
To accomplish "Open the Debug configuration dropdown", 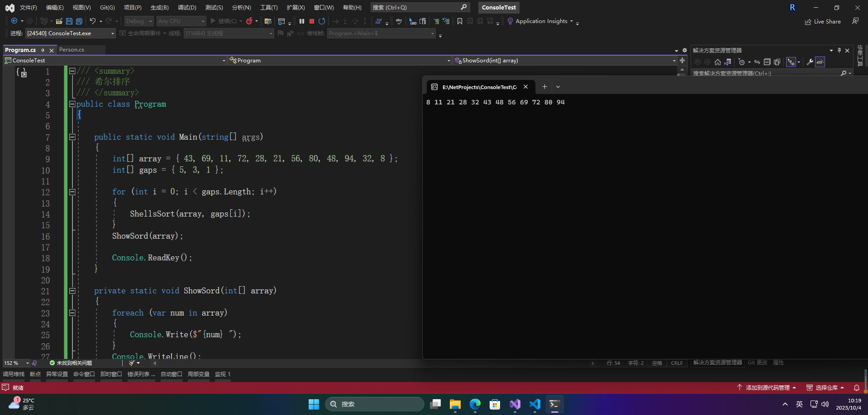I will [x=139, y=21].
